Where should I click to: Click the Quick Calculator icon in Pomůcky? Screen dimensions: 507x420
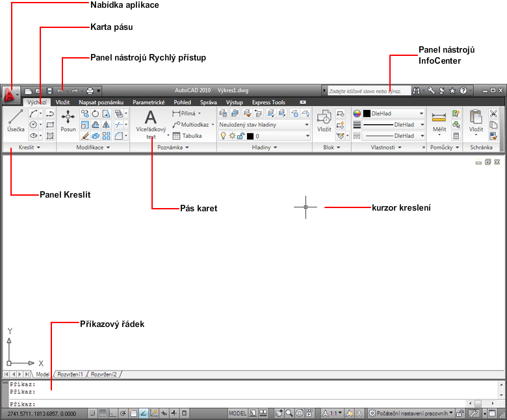tap(456, 136)
